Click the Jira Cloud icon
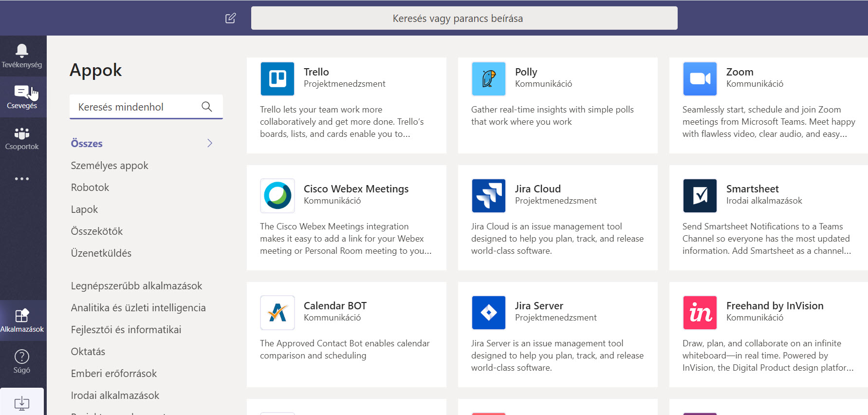 click(x=489, y=196)
